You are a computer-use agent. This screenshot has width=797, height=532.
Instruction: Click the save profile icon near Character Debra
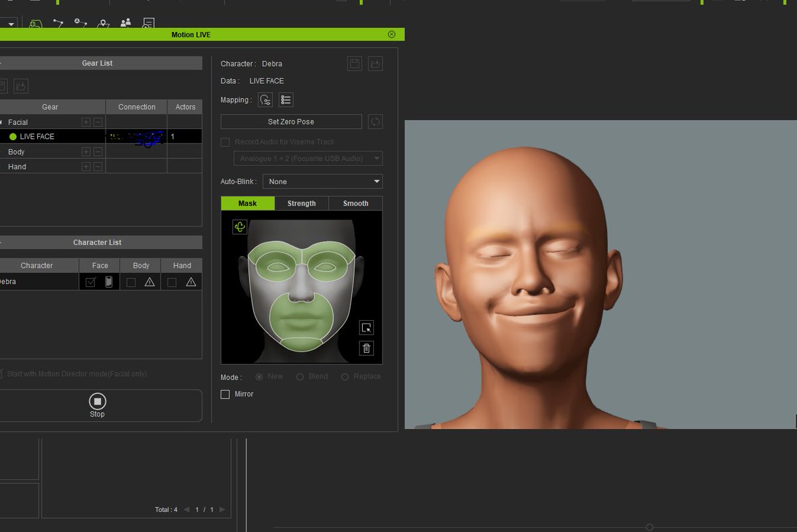click(x=355, y=64)
